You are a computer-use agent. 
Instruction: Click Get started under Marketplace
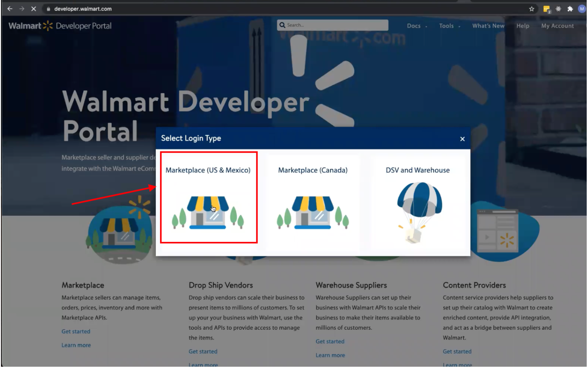coord(76,332)
